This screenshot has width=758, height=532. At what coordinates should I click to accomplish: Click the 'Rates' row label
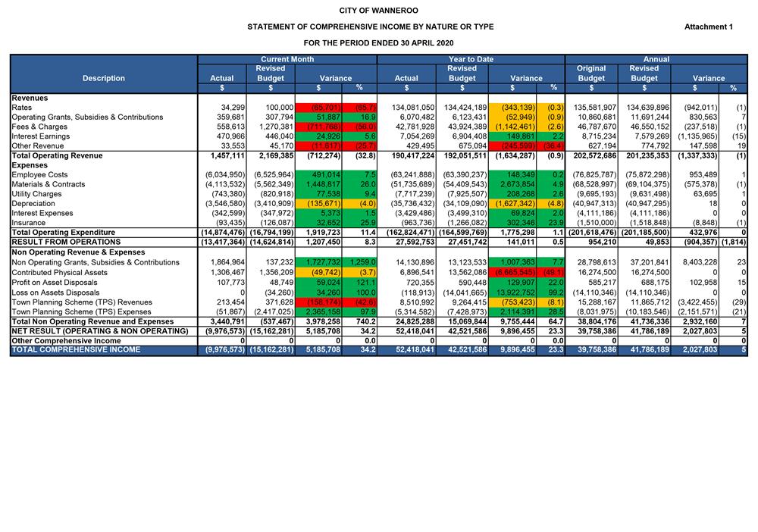(22, 108)
